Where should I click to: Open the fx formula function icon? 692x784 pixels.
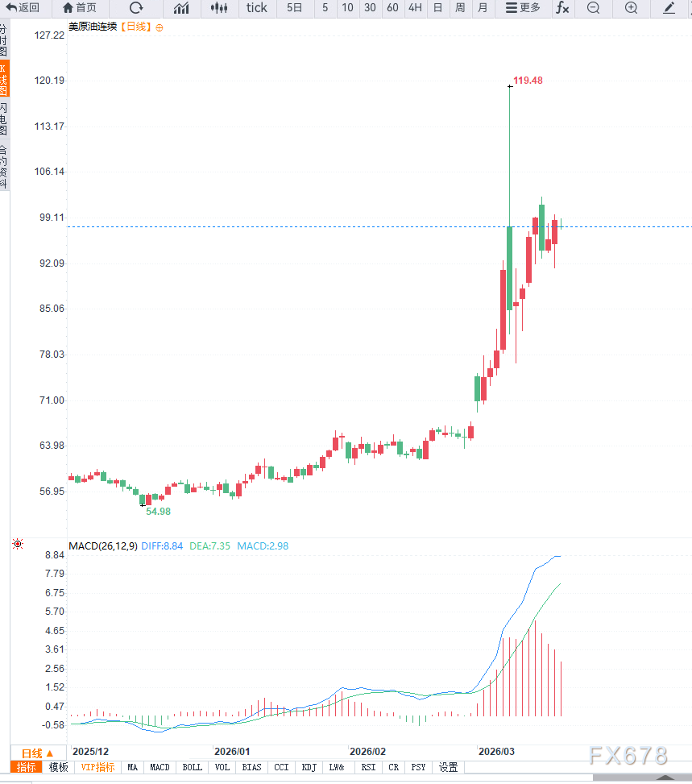[x=562, y=8]
